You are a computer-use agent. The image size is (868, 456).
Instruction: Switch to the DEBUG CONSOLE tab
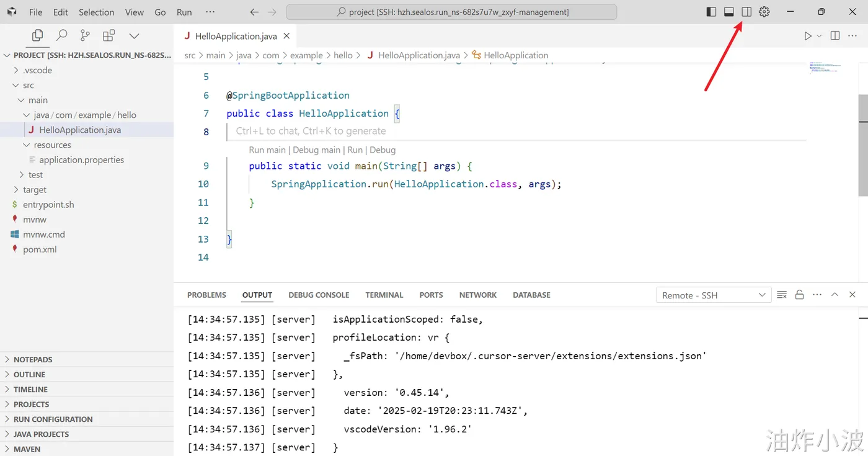(x=319, y=295)
